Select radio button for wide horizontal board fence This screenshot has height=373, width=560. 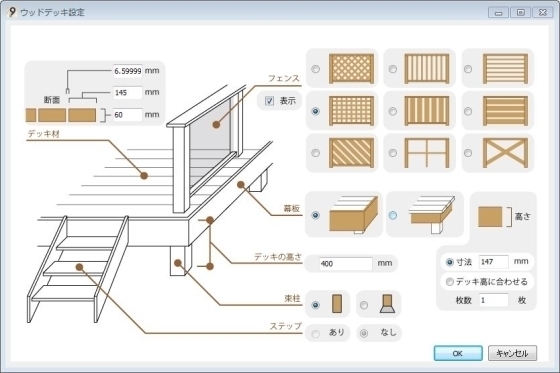coord(468,111)
